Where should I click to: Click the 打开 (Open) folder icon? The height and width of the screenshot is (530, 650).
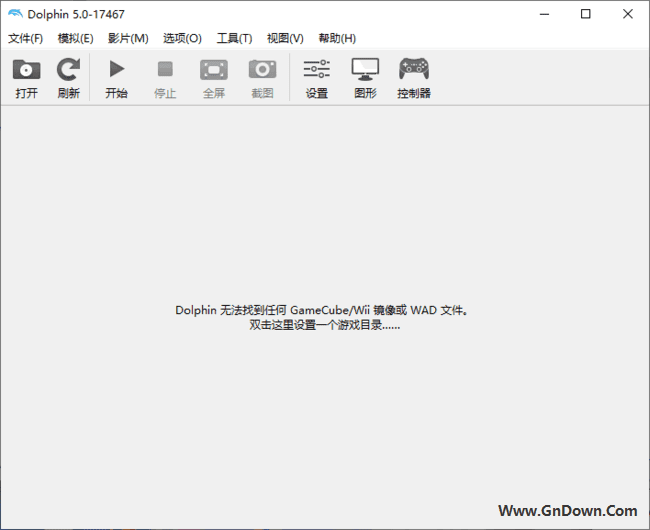27,70
